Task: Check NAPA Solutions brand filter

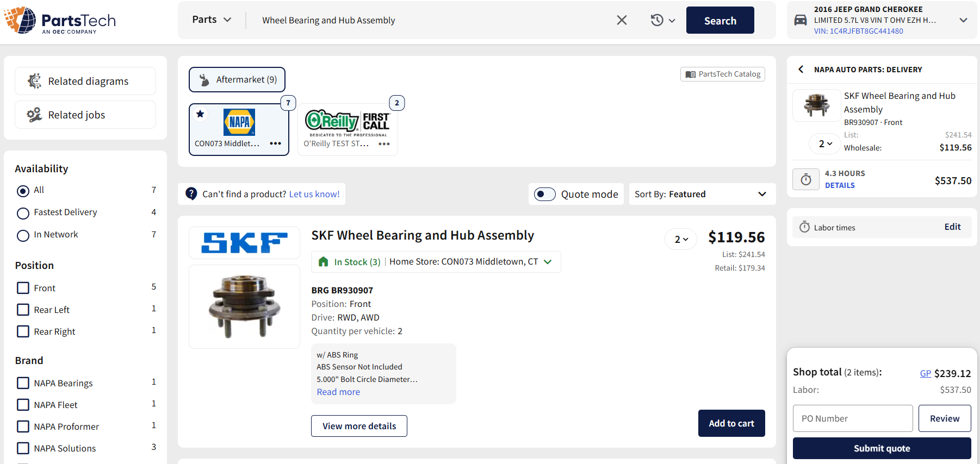Action: pos(23,448)
